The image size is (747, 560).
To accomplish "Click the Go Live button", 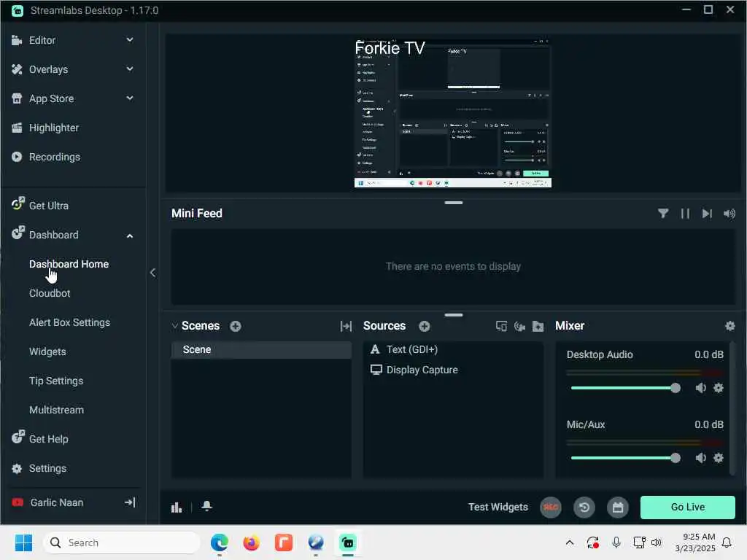I will [x=687, y=507].
